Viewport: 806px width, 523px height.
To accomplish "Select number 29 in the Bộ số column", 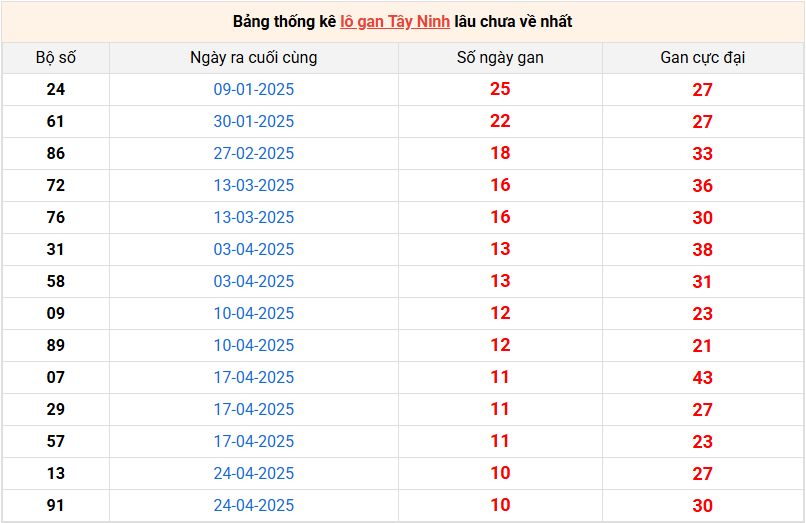I will click(x=56, y=409).
